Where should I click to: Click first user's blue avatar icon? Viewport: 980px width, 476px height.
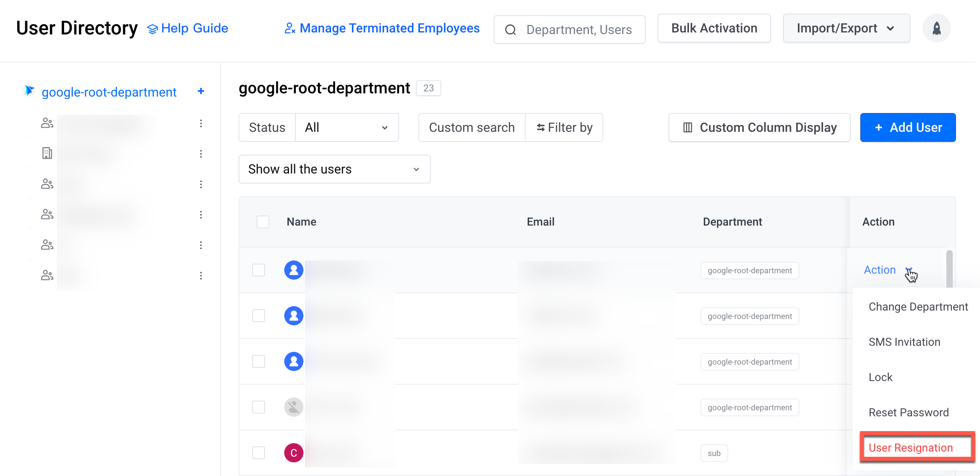[294, 270]
